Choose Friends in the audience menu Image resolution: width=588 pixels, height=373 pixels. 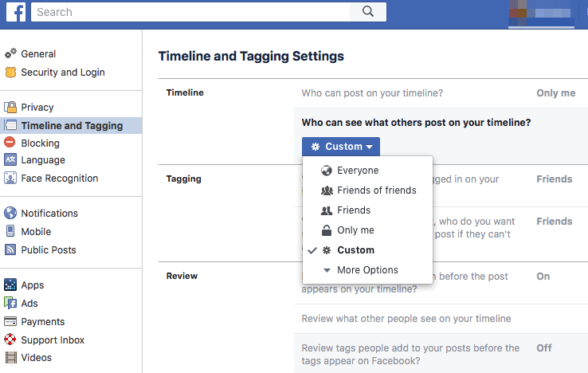click(354, 210)
